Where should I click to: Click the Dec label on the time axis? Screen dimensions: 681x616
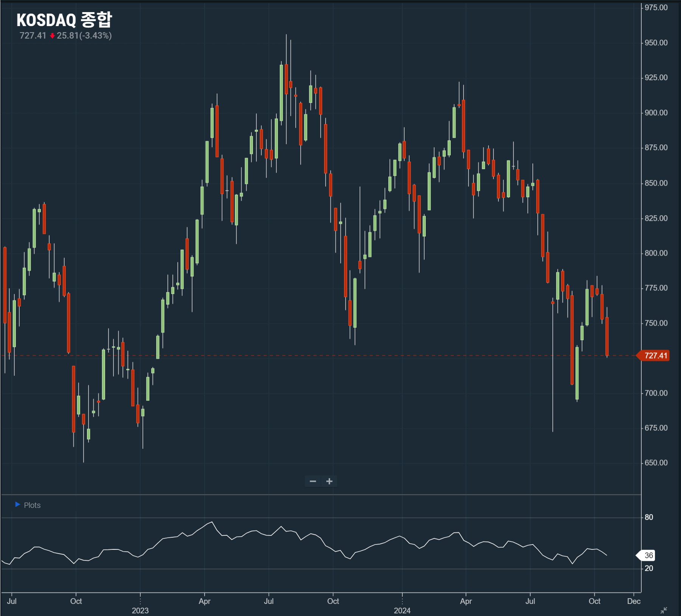coord(634,601)
